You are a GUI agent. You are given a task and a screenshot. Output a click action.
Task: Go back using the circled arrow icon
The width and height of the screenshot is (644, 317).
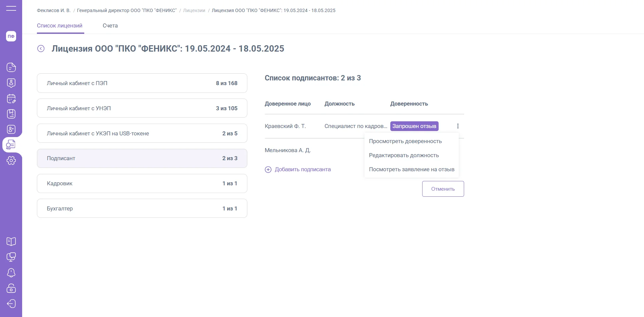point(41,49)
